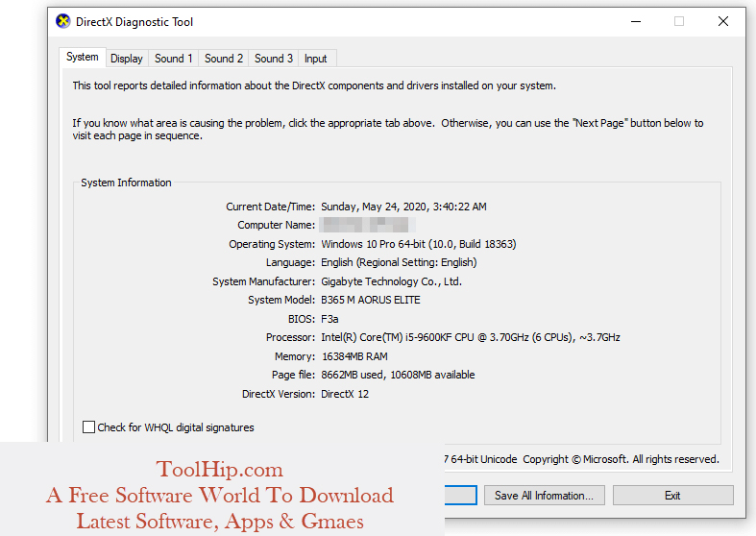Image resolution: width=756 pixels, height=536 pixels.
Task: Open the Input tab
Action: (x=316, y=59)
